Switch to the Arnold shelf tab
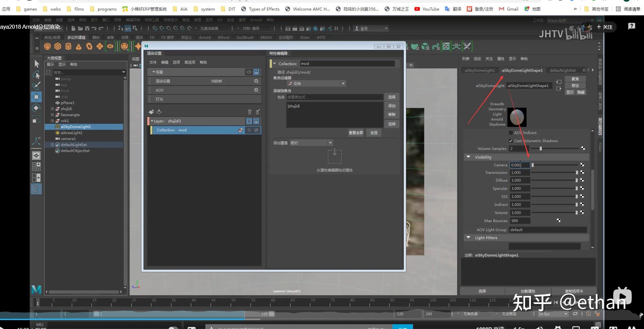 [205, 37]
